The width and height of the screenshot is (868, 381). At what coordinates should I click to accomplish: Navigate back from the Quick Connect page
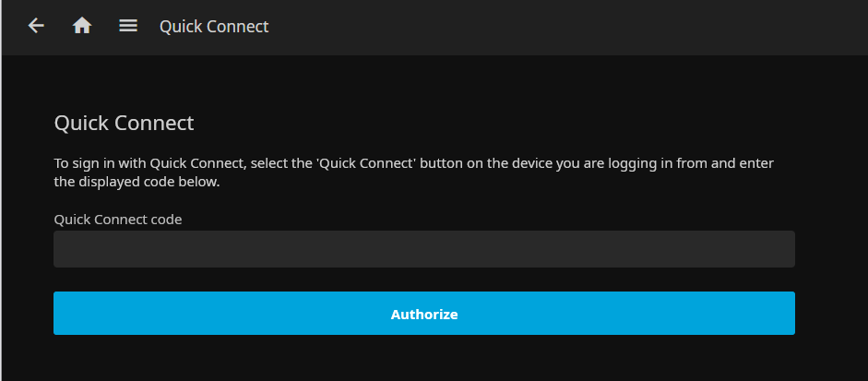click(x=37, y=26)
